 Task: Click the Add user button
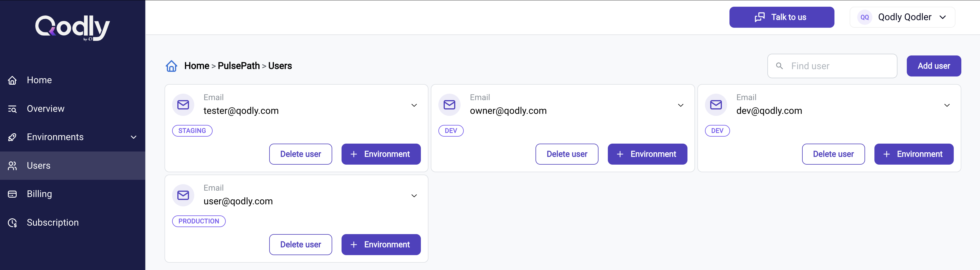point(934,66)
